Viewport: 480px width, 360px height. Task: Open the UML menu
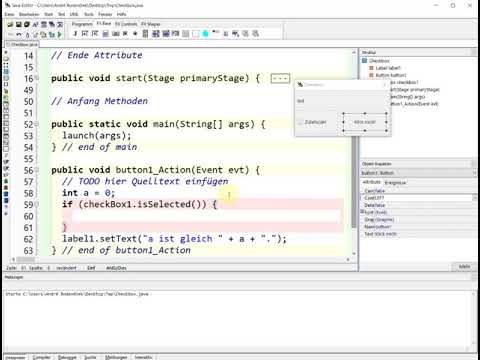point(74,14)
